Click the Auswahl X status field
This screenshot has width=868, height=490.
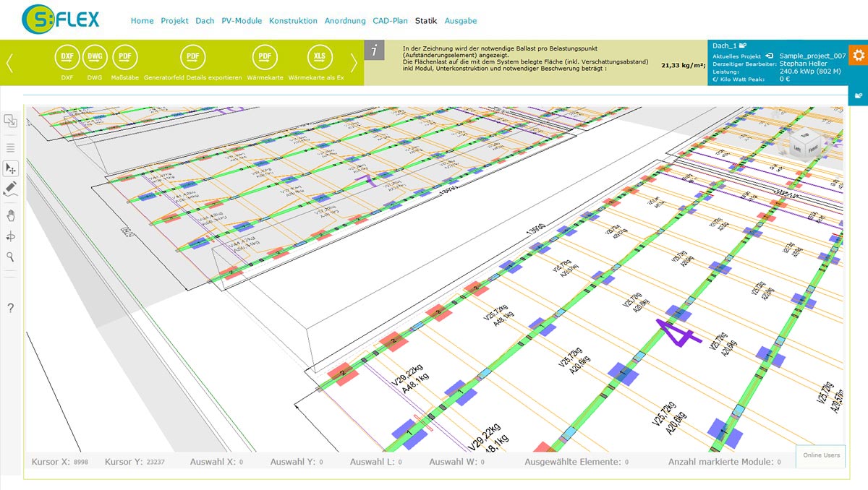(x=216, y=461)
